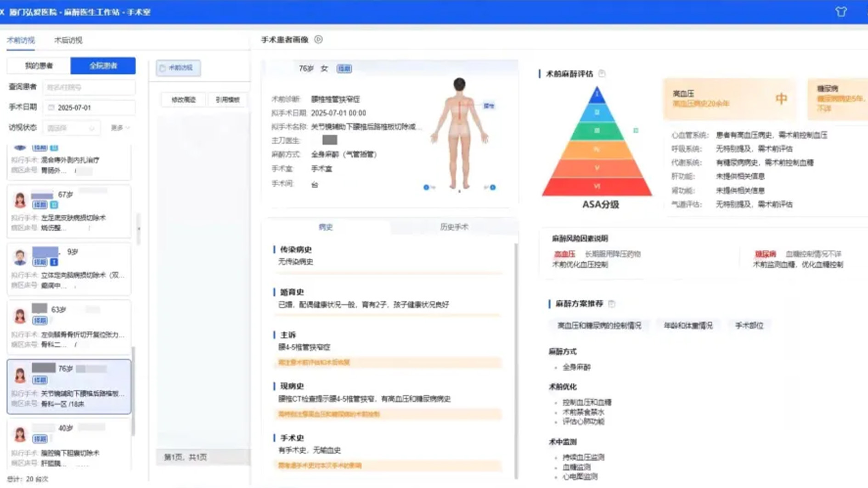868x488 pixels.
Task: Select ASA level III on the pyramid
Action: click(597, 131)
